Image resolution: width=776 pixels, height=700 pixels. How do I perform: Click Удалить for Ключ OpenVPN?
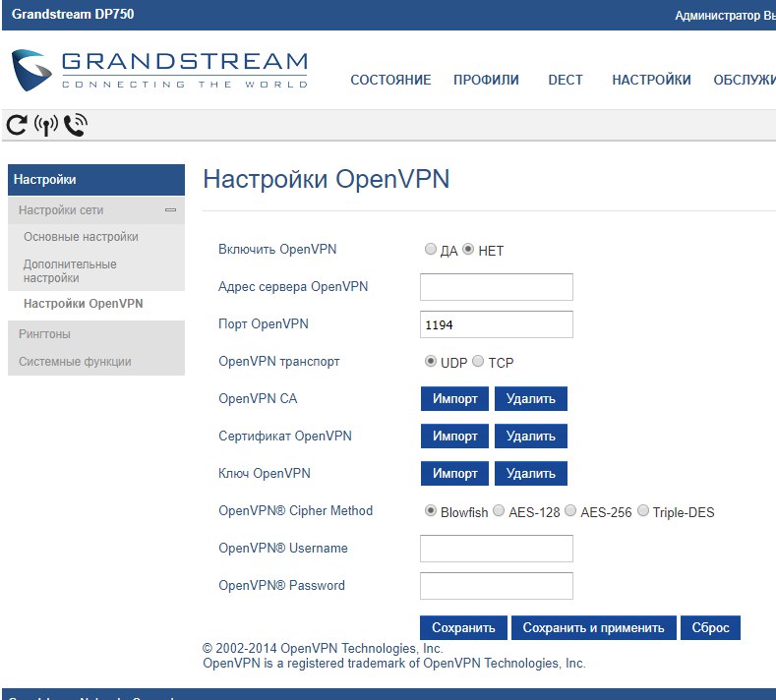click(530, 474)
